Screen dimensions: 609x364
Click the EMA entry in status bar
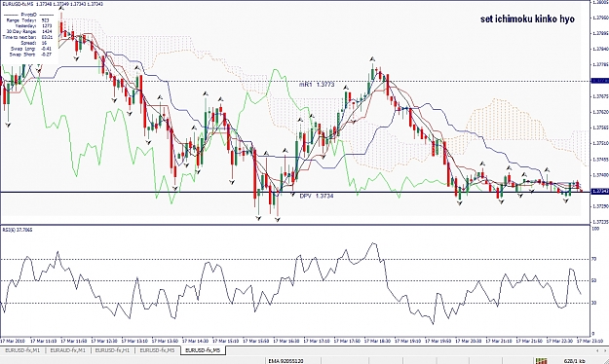[286, 361]
